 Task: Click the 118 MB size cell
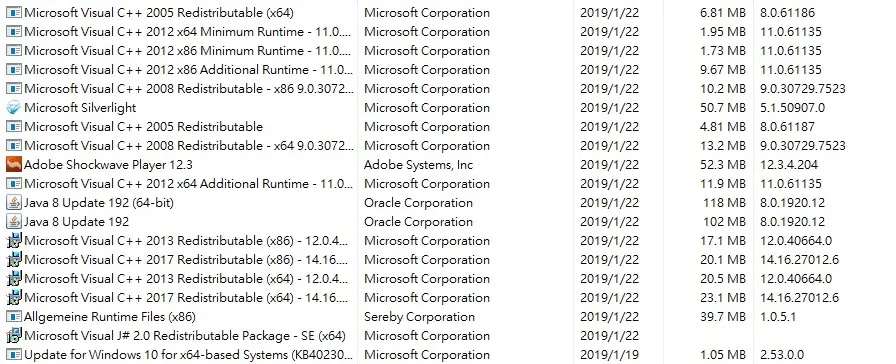(x=724, y=202)
